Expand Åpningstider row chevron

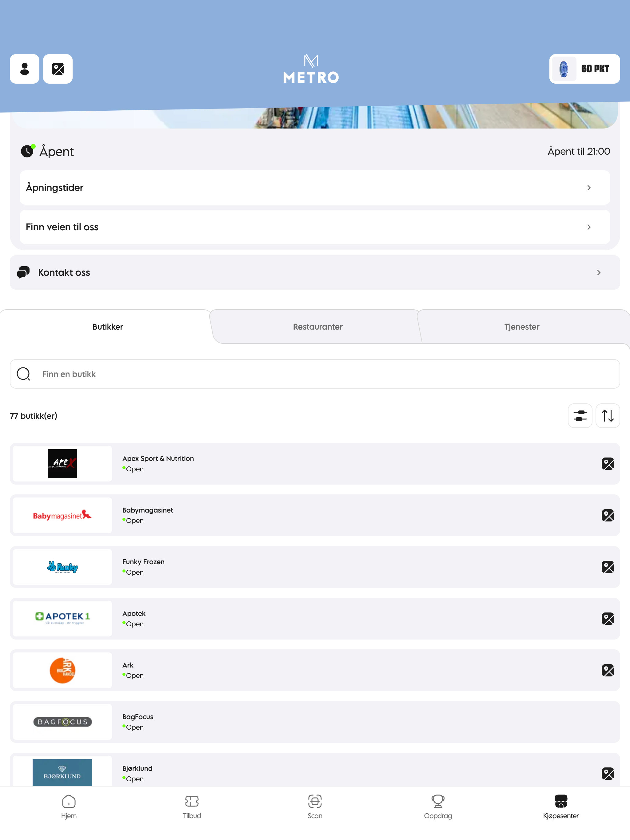tap(588, 188)
